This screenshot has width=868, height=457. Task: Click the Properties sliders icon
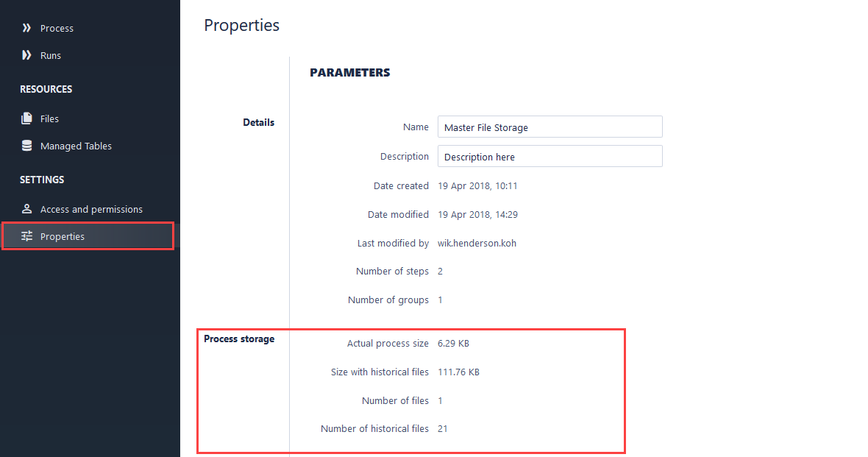[x=26, y=236]
